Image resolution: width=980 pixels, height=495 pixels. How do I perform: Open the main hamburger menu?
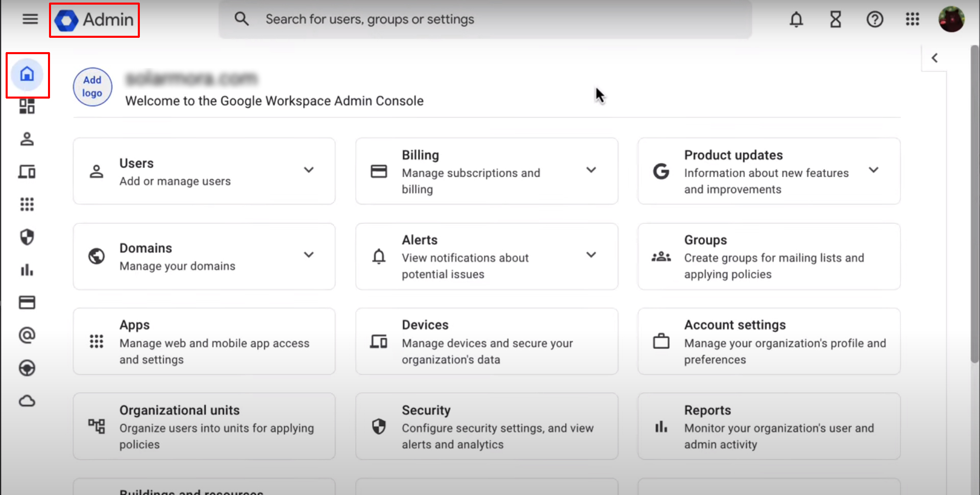pos(30,19)
